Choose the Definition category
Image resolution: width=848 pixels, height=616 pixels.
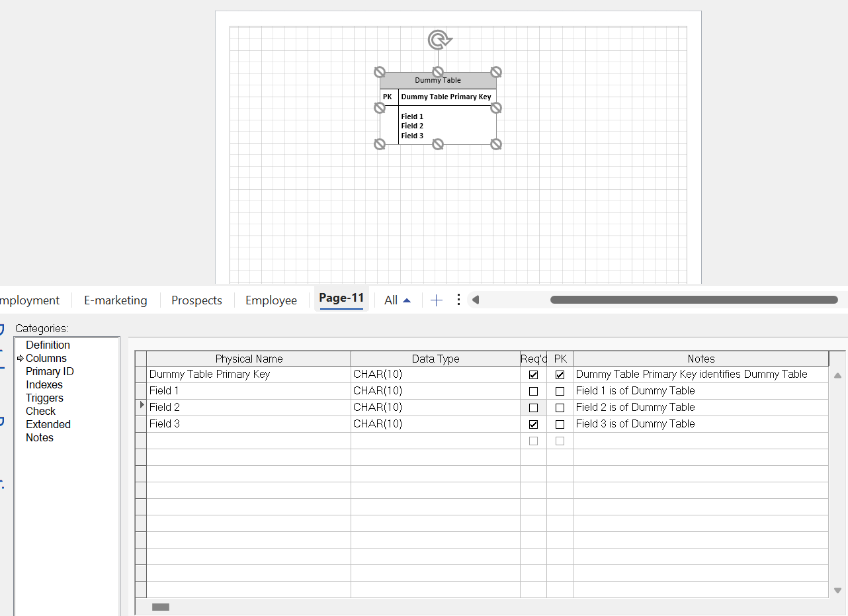(x=48, y=345)
